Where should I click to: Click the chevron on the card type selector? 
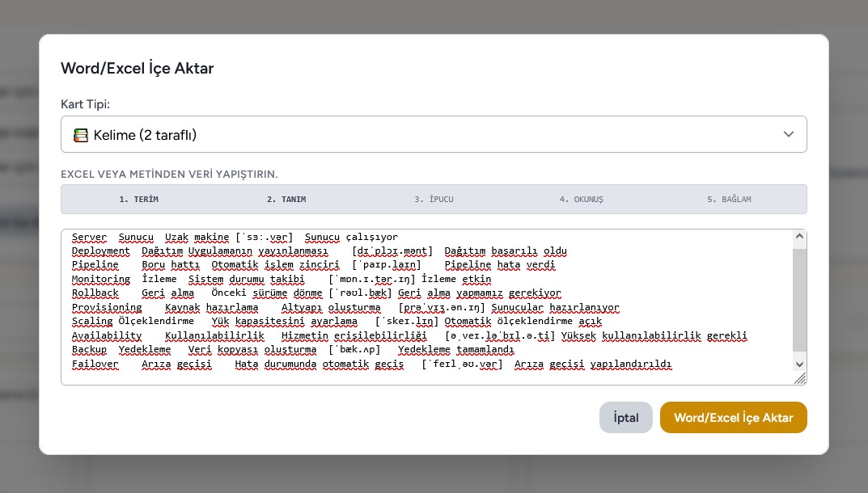point(789,134)
